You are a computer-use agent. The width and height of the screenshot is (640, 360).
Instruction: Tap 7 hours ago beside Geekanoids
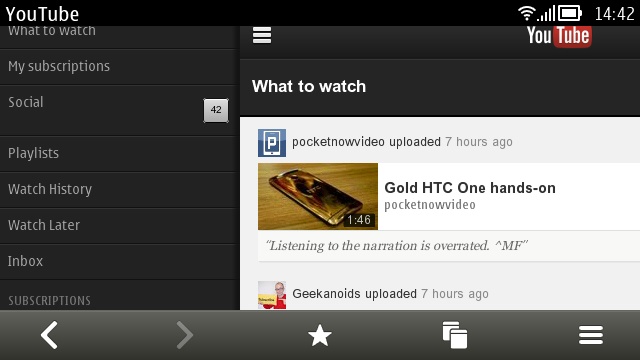455,293
